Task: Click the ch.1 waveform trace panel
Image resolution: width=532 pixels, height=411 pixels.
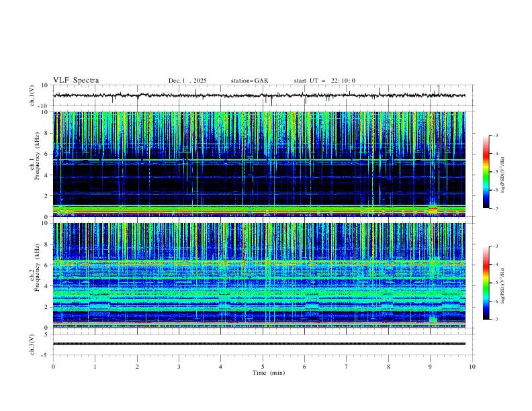Action: coord(263,95)
